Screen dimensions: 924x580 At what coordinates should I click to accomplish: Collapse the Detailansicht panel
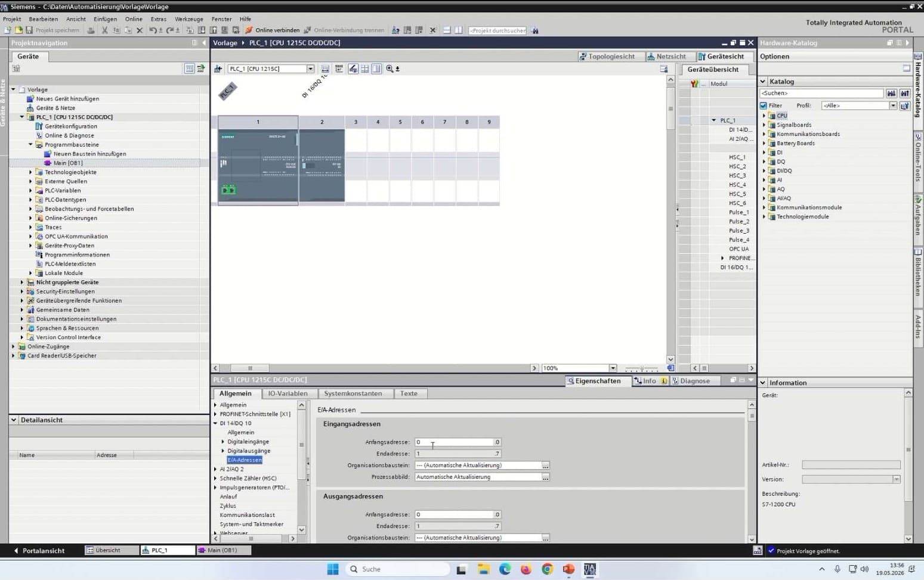(x=14, y=420)
